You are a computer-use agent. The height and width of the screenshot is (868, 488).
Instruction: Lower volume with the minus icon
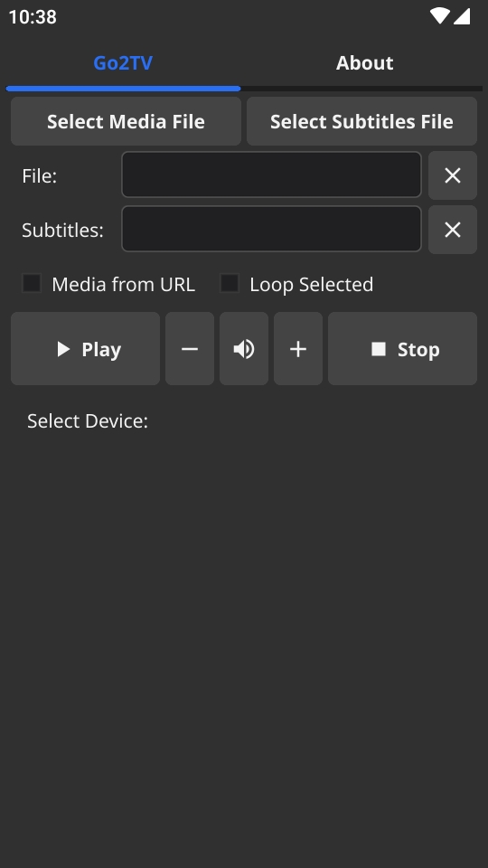pyautogui.click(x=190, y=349)
